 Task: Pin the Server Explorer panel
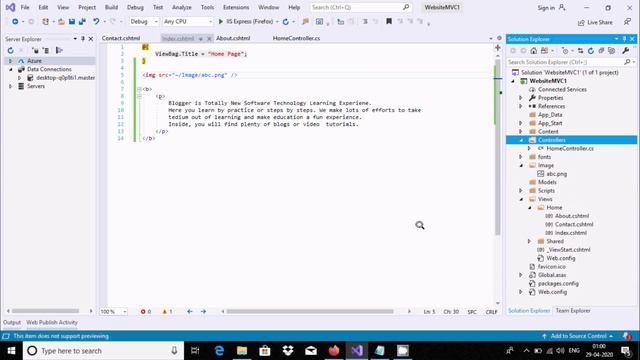click(x=83, y=39)
